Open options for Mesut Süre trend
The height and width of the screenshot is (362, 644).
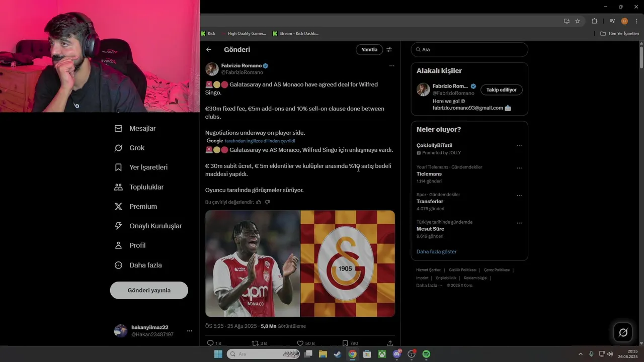tap(519, 223)
